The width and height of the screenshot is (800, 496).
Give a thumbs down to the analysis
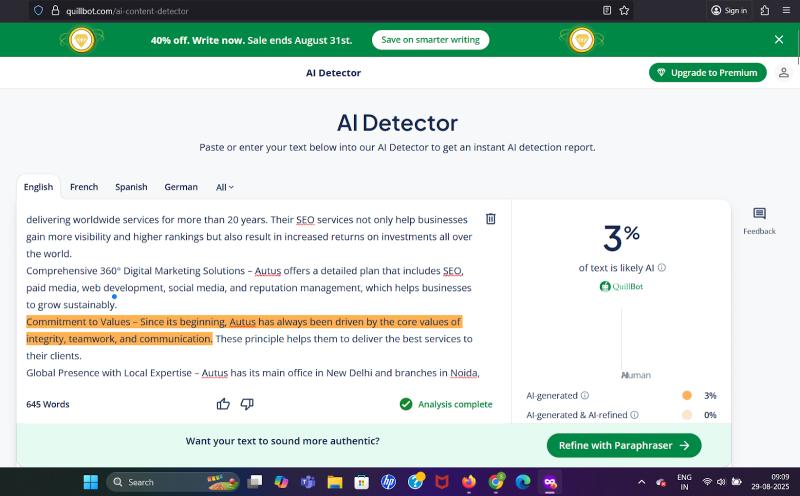pos(247,404)
